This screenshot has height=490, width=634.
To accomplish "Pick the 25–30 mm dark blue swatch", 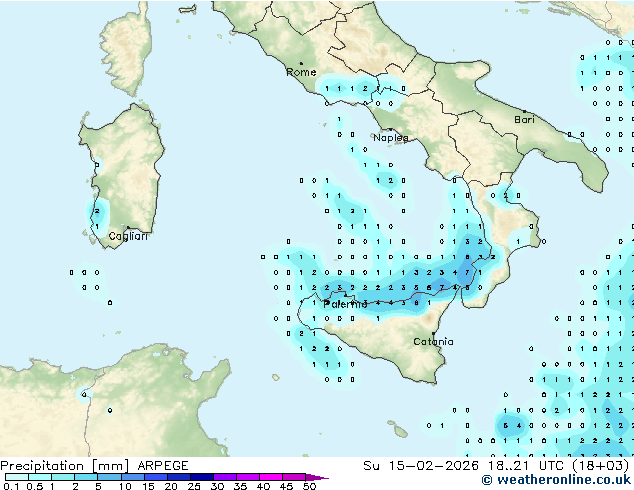I will point(201,477).
